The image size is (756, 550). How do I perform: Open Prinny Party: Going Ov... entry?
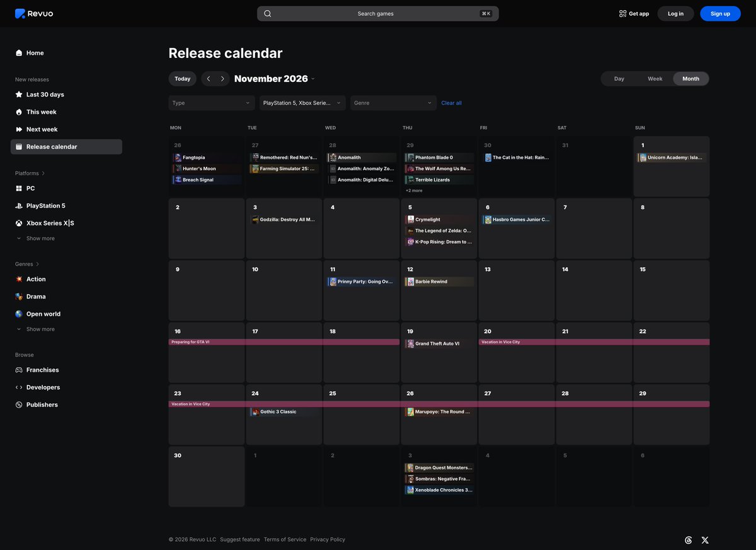coord(362,282)
